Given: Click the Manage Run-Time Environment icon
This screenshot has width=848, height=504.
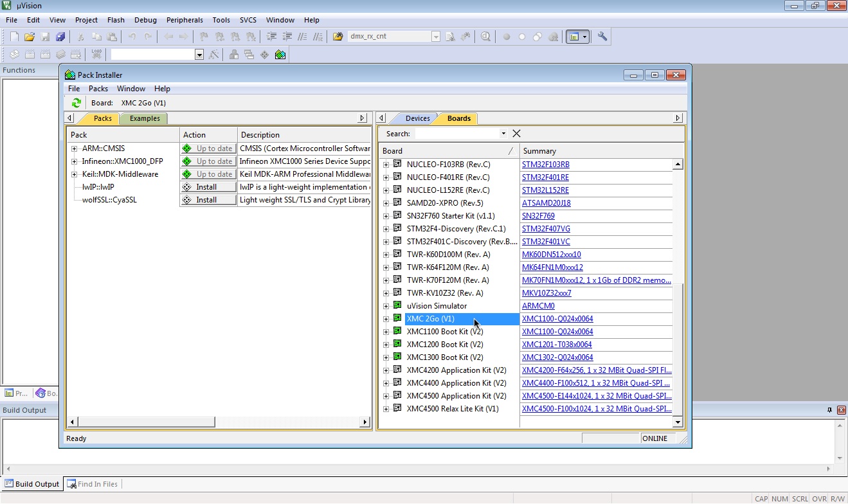Looking at the screenshot, I should tap(265, 55).
